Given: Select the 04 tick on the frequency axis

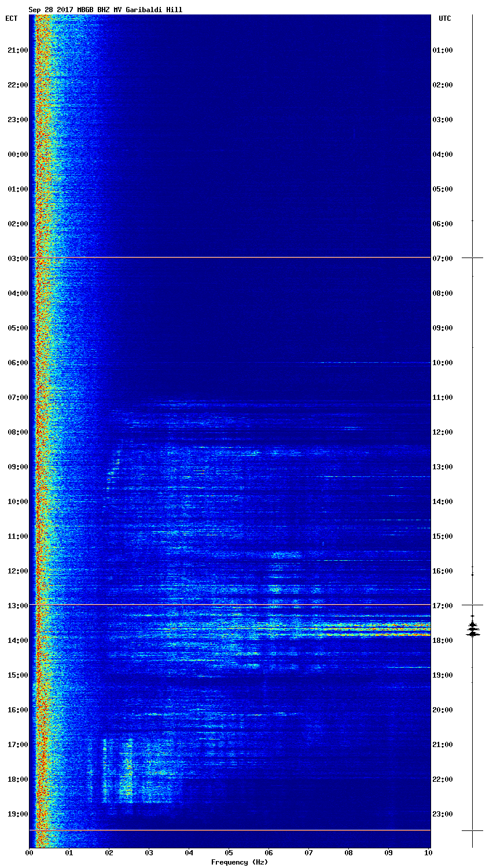Looking at the screenshot, I should tap(189, 853).
